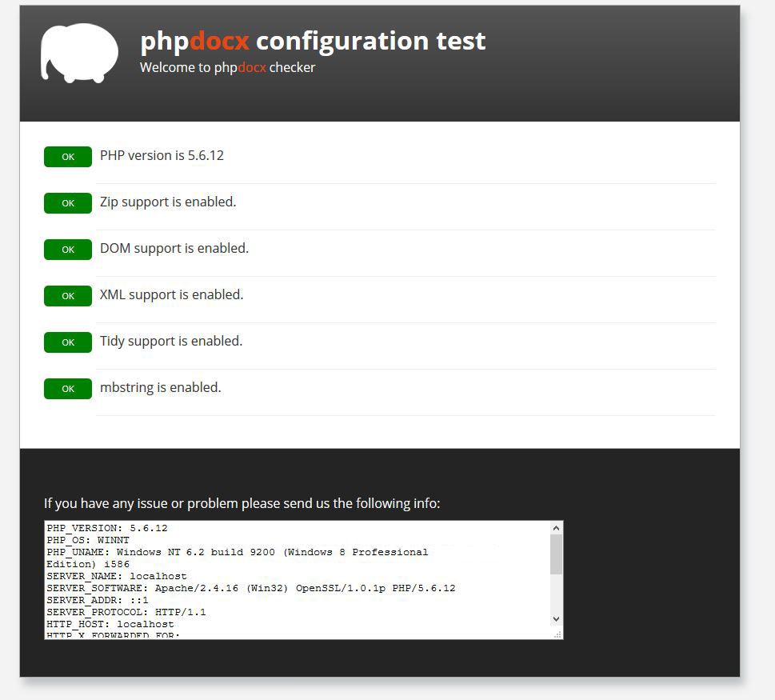The image size is (775, 700).
Task: Click the 'Welcome to phpdocx checker' subtitle
Action: [x=227, y=67]
